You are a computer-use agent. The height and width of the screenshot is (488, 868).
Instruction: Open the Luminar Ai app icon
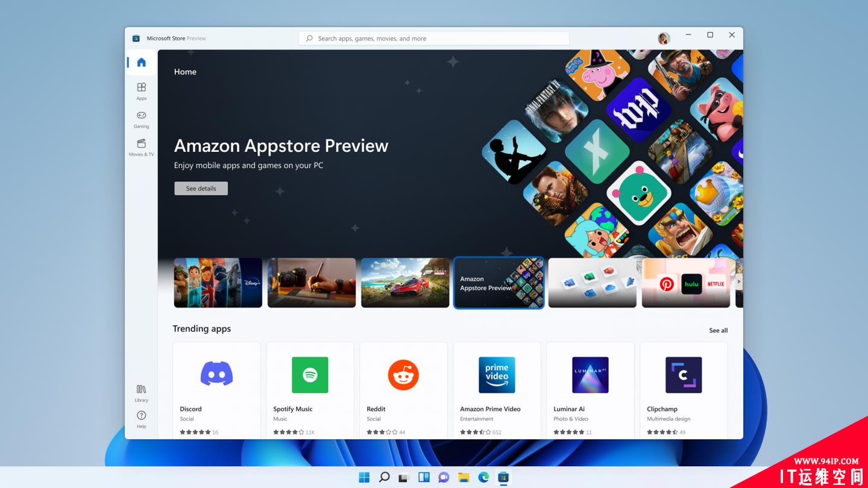point(590,375)
